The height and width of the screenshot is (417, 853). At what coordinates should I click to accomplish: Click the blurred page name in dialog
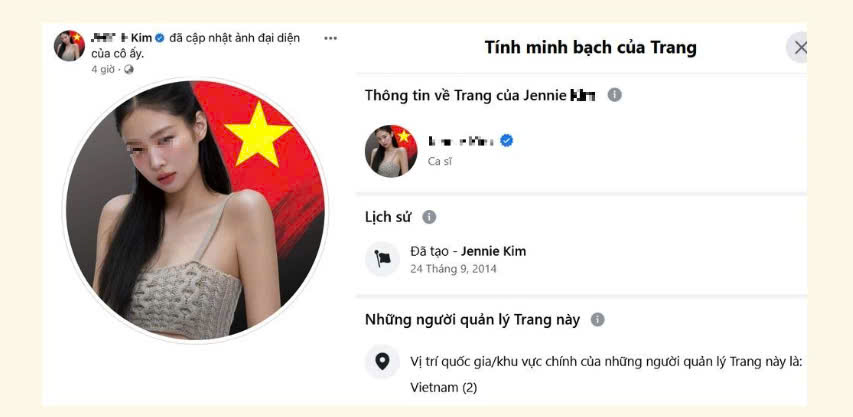(461, 141)
